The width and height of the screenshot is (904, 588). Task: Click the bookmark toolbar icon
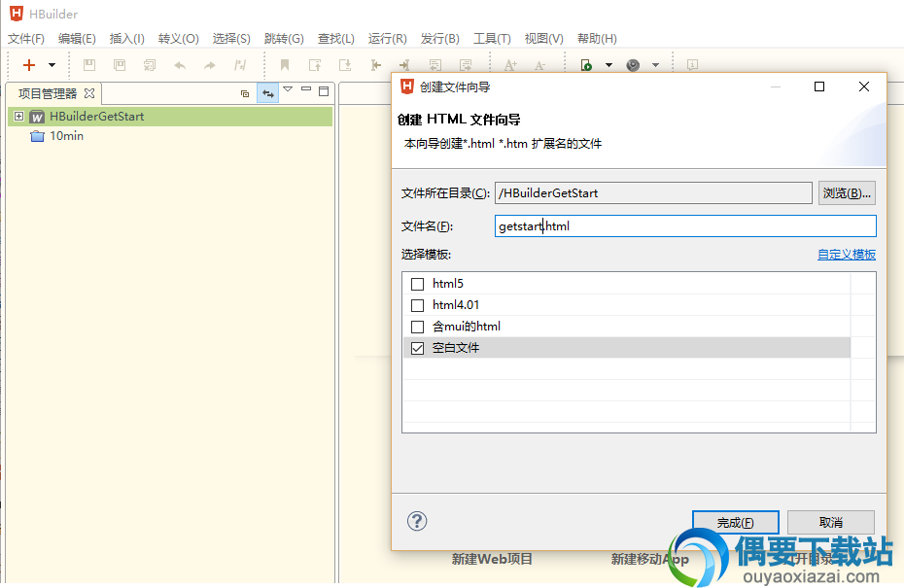click(x=285, y=65)
